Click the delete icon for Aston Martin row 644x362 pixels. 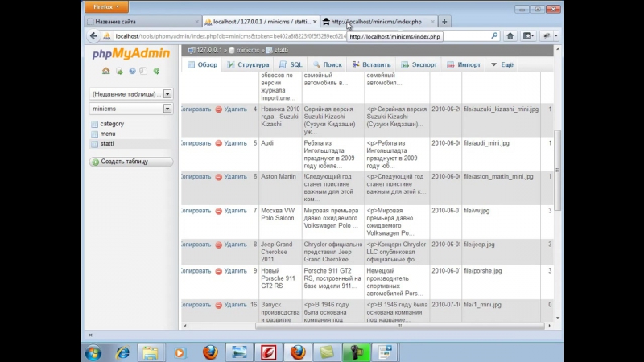tap(218, 177)
